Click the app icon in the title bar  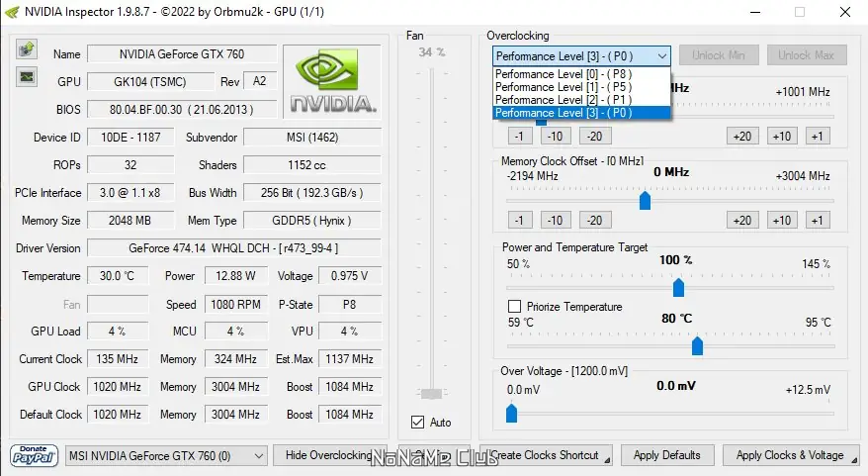(12, 12)
